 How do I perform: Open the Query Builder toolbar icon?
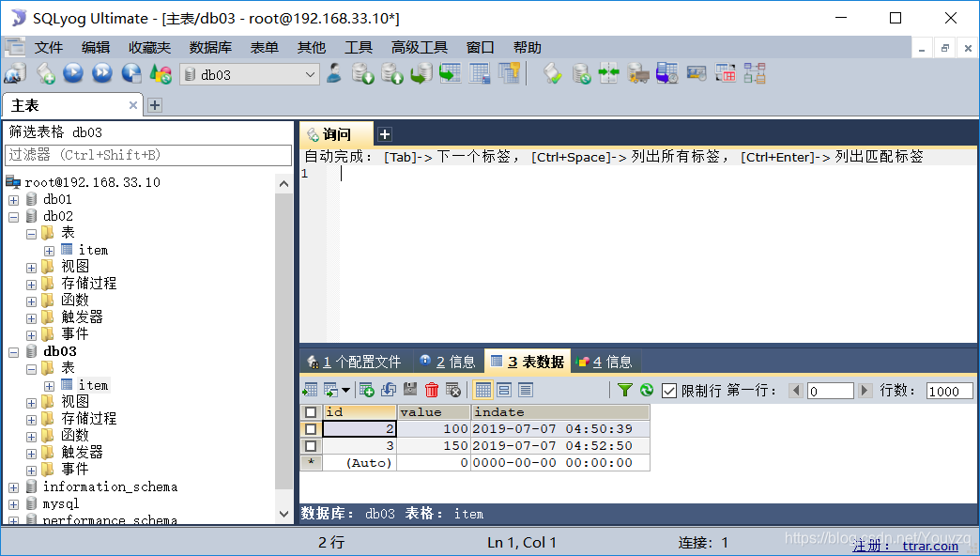(726, 74)
